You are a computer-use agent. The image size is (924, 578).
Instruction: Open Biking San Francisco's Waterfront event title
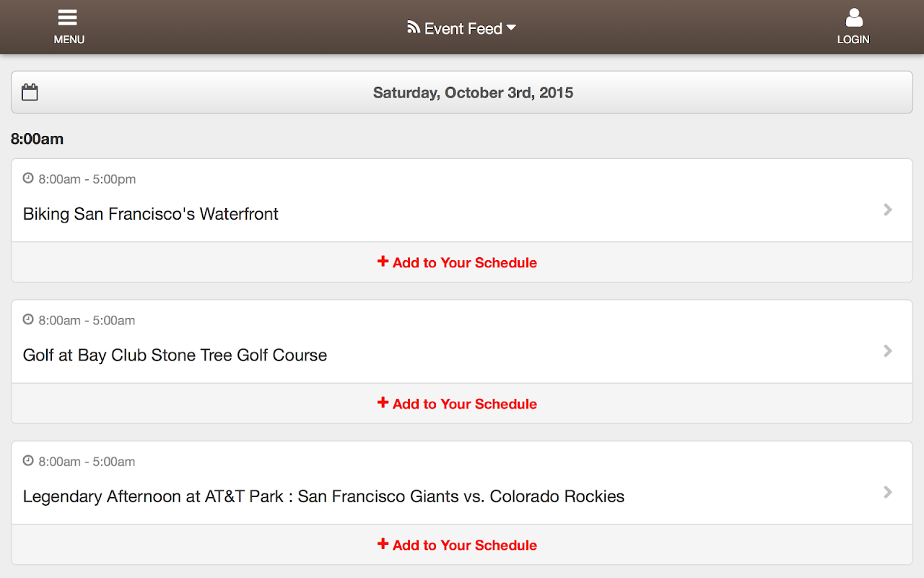(x=151, y=214)
